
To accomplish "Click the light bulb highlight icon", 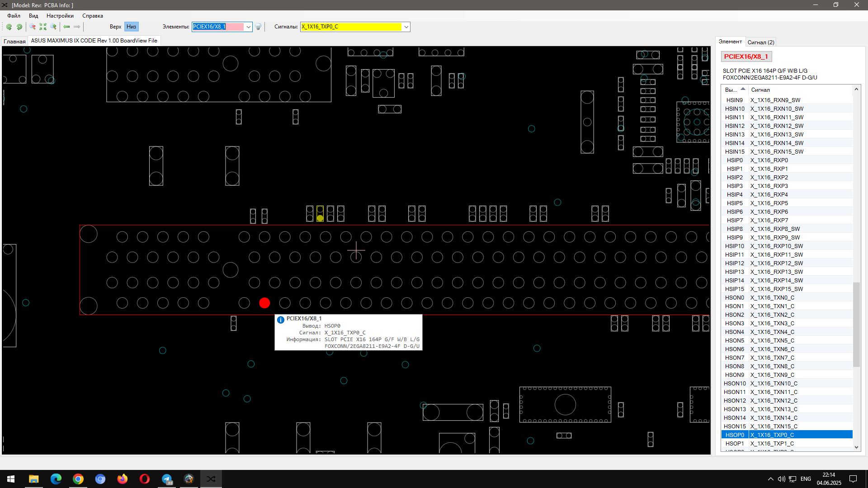I will tap(258, 27).
